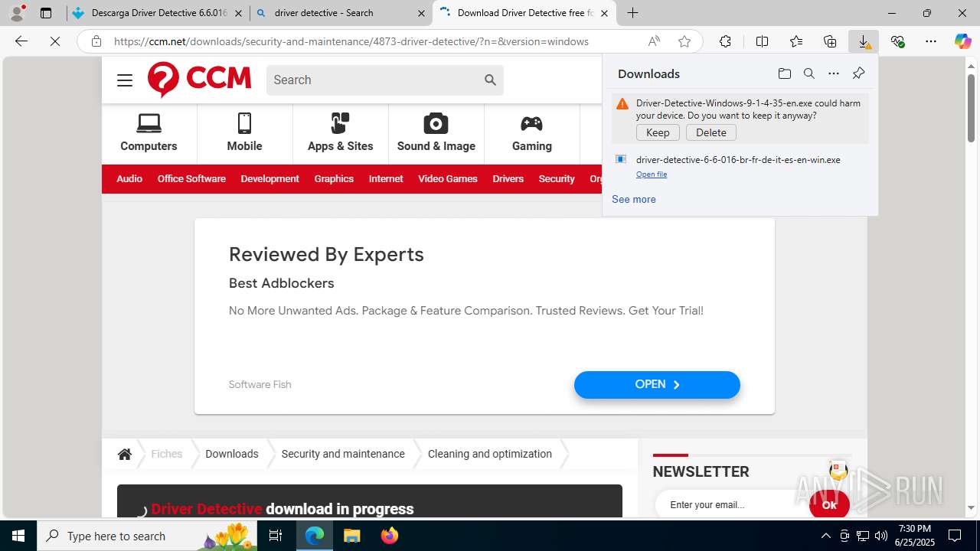Screen dimensions: 980x551
Task: Click the blue OPEN ad button
Action: (657, 385)
